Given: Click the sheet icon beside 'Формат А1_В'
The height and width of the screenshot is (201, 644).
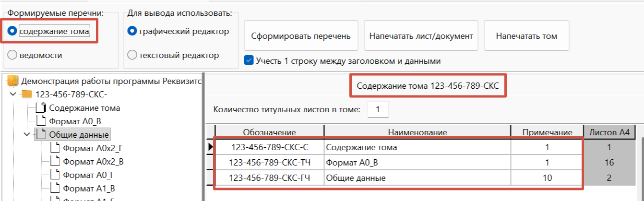Looking at the screenshot, I should click(x=55, y=189).
